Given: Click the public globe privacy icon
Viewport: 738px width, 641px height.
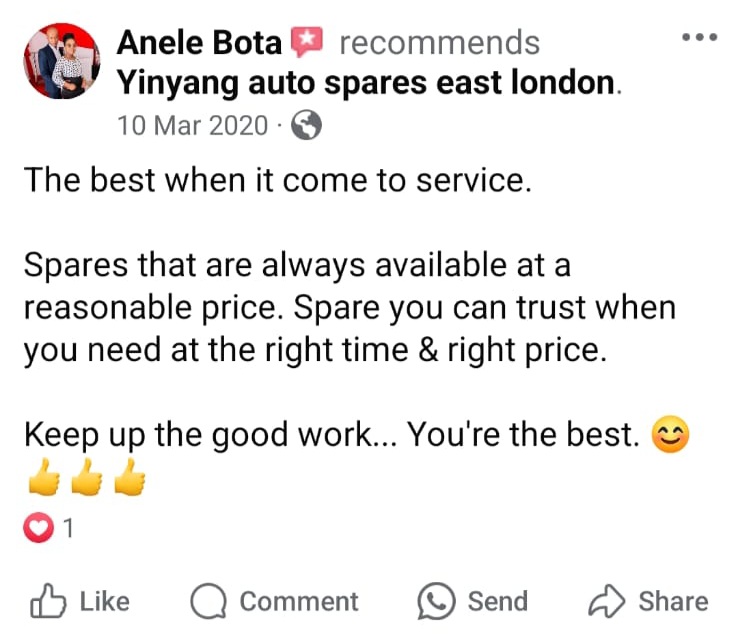Looking at the screenshot, I should [306, 125].
